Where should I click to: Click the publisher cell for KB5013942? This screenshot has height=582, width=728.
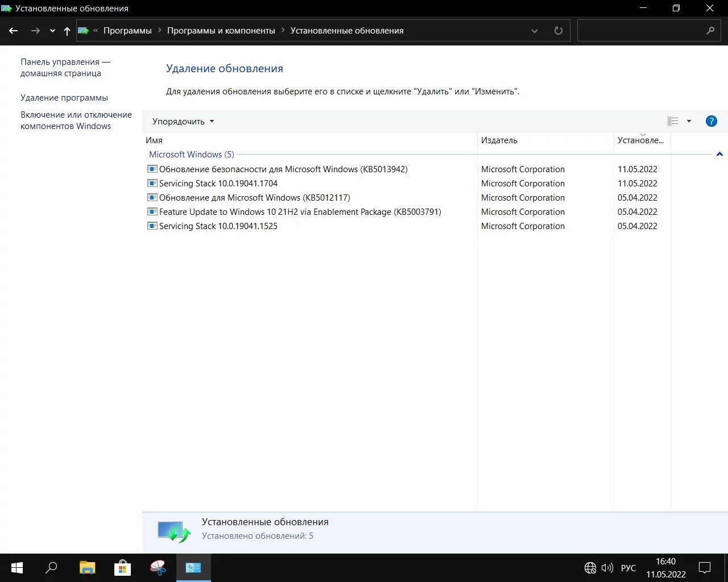523,169
